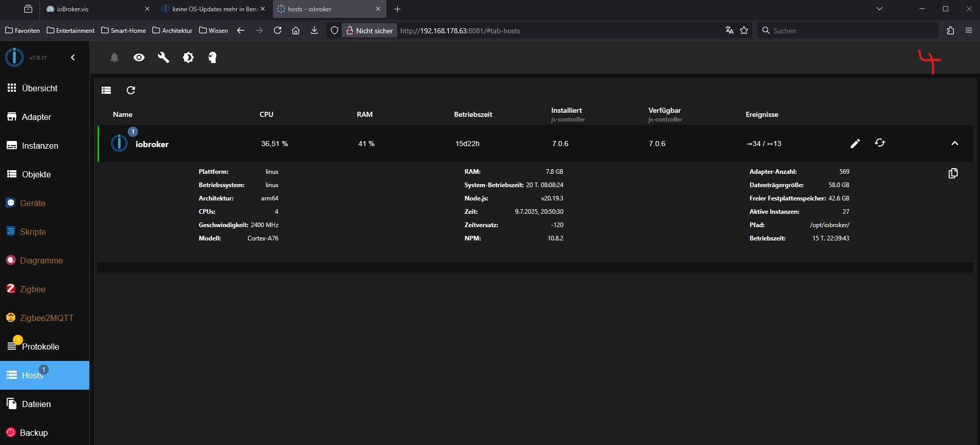Restart the iobroker host
The height and width of the screenshot is (445, 980).
coord(880,143)
